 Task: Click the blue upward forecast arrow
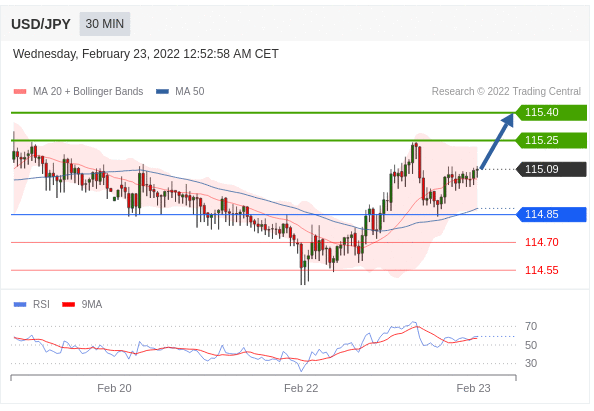pyautogui.click(x=497, y=141)
